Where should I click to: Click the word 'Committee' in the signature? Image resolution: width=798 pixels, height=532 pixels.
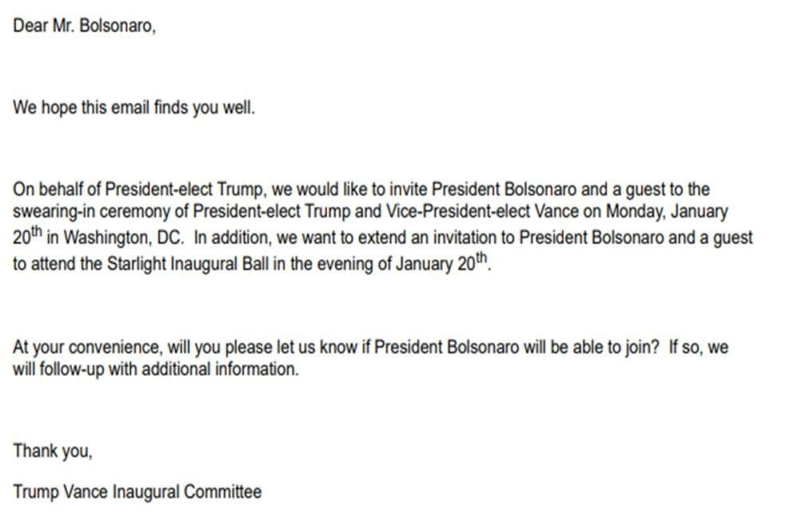223,492
